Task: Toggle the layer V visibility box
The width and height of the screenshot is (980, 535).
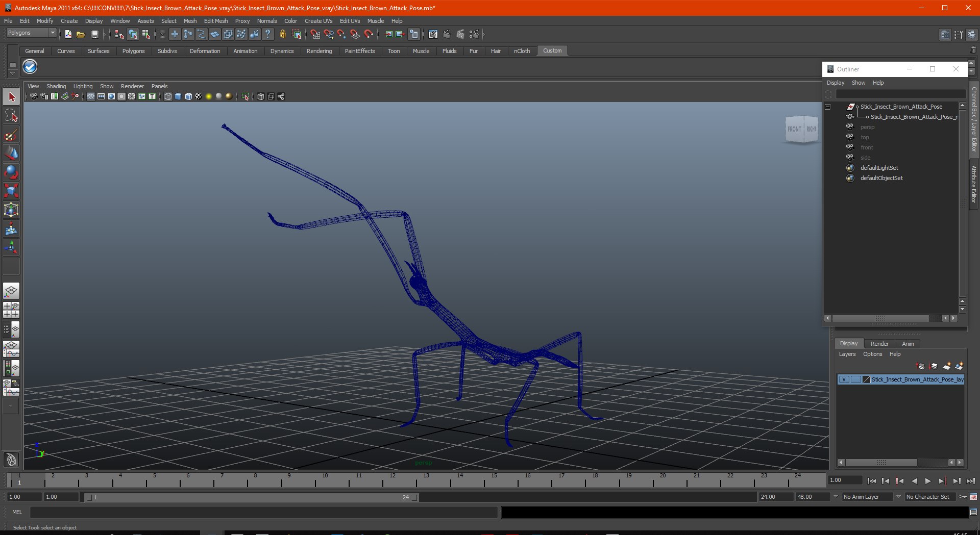Action: (844, 379)
